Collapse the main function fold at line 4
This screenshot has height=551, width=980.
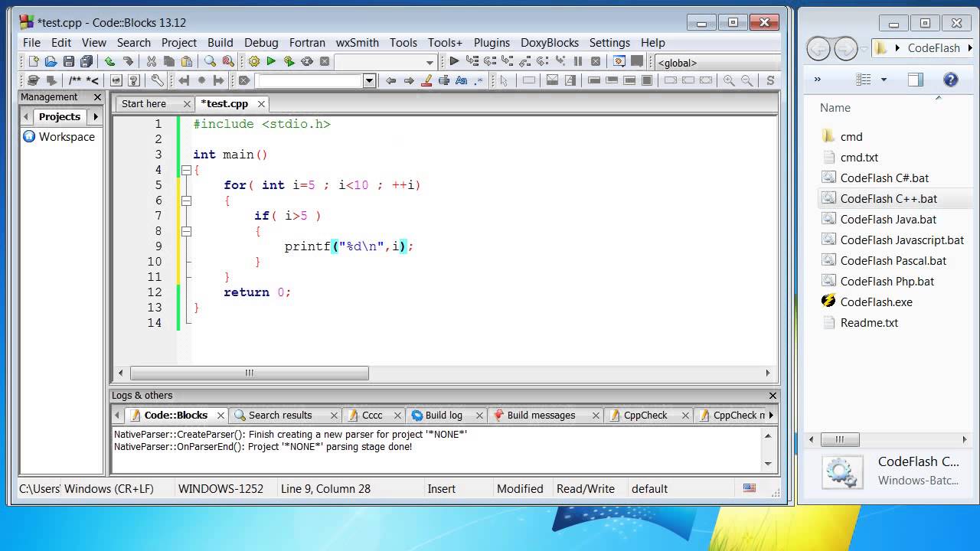[186, 170]
